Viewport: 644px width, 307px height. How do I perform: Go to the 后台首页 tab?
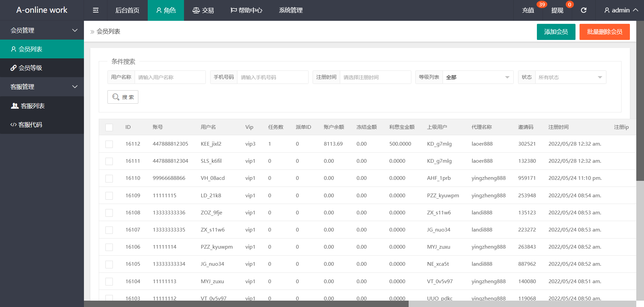[127, 10]
